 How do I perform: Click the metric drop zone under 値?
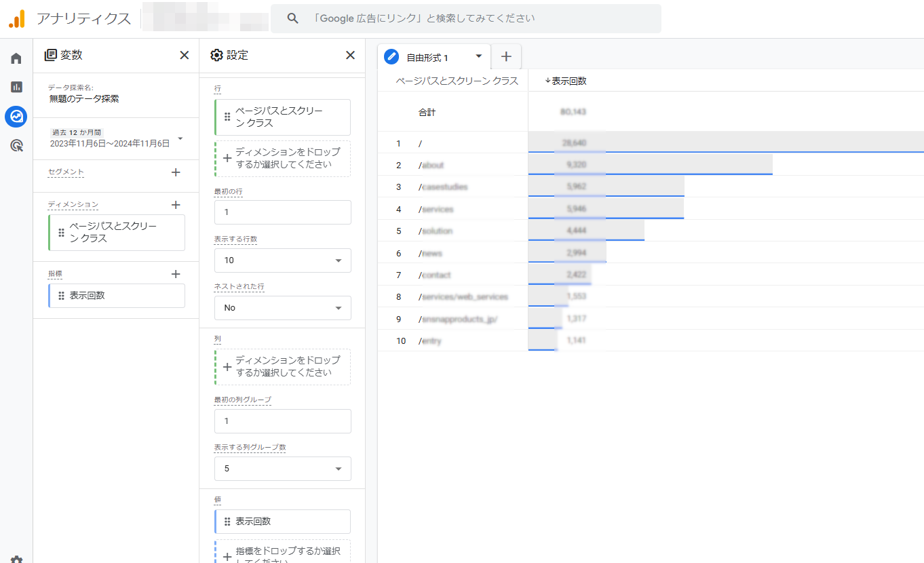point(282,551)
